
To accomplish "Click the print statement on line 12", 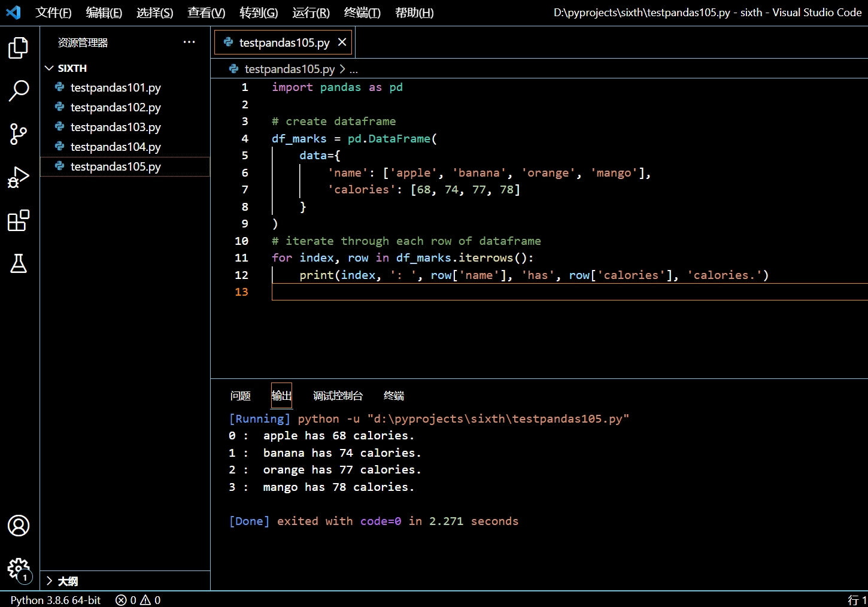I will pos(534,275).
